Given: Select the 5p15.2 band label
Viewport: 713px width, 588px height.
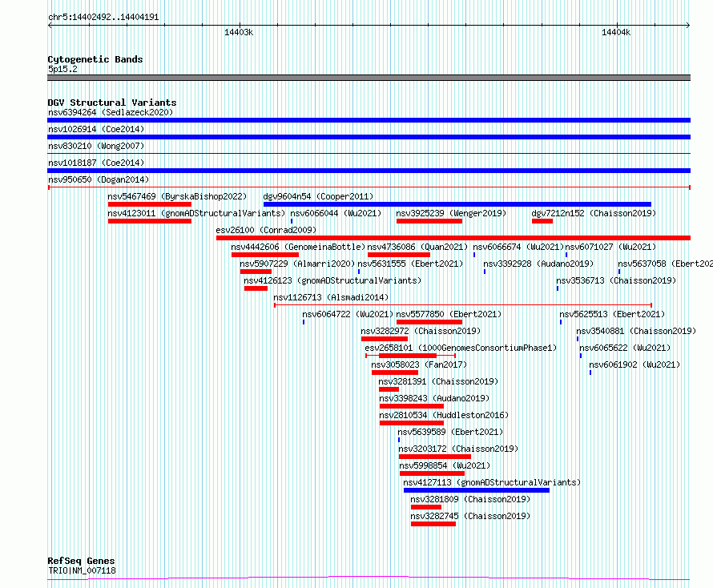Looking at the screenshot, I should (x=62, y=69).
